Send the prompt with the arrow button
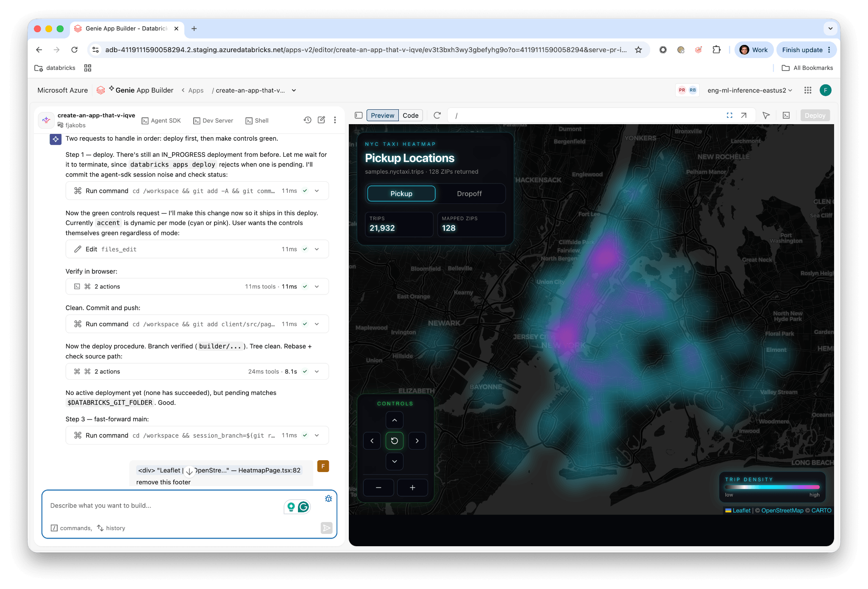Image resolution: width=868 pixels, height=589 pixels. (x=327, y=528)
